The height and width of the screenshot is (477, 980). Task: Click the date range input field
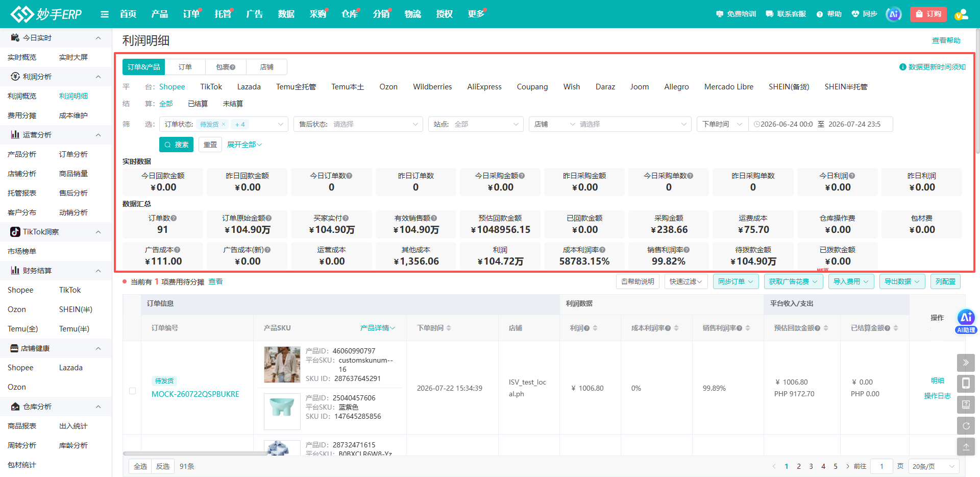click(x=821, y=124)
